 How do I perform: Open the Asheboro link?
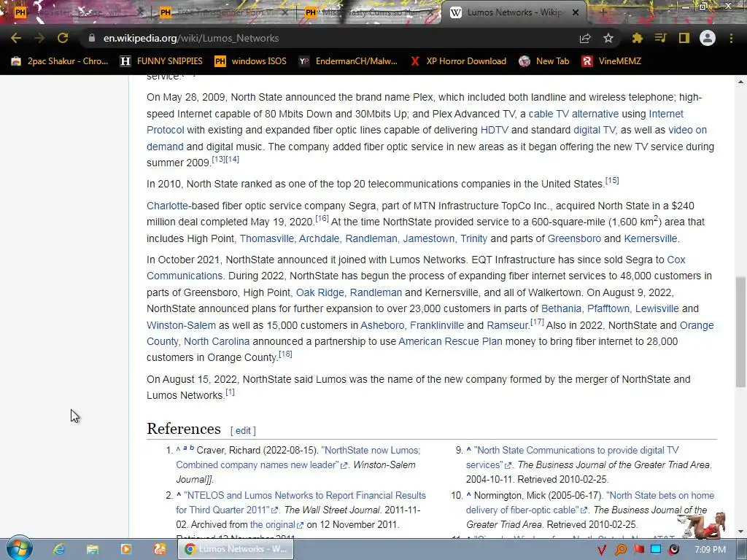382,325
